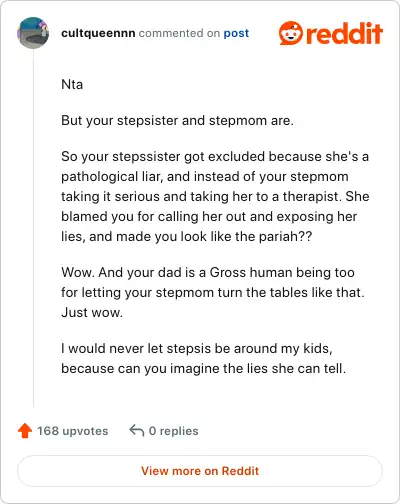Viewport: 400px width, 504px height.
Task: Click the "pathological liar" phrase
Action: [x=112, y=177]
